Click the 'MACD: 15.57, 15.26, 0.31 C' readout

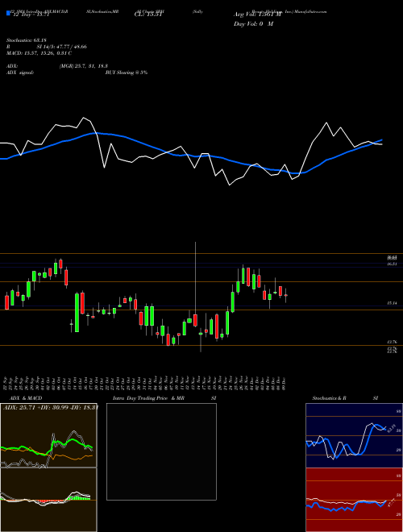39,53
